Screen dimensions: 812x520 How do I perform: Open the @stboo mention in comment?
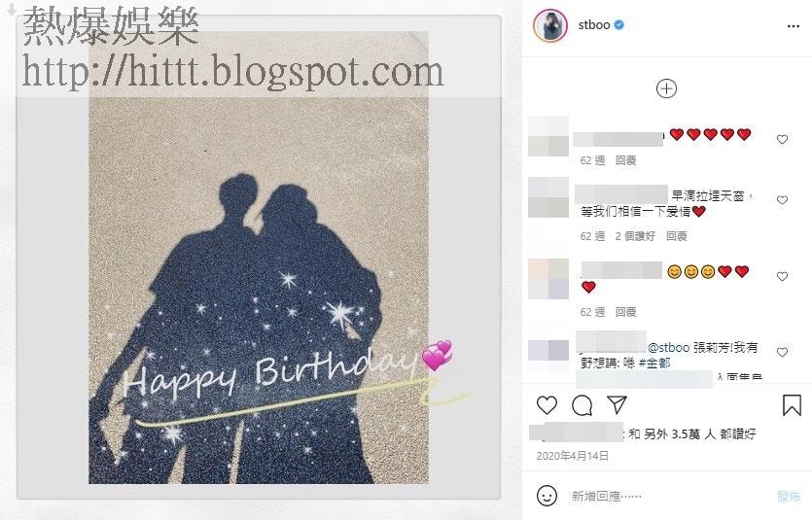[668, 347]
